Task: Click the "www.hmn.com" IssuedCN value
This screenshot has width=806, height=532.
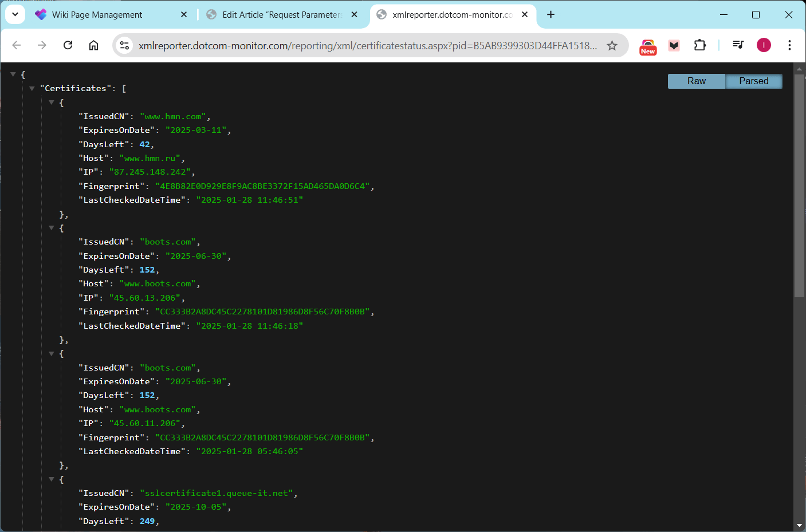Action: pos(173,116)
